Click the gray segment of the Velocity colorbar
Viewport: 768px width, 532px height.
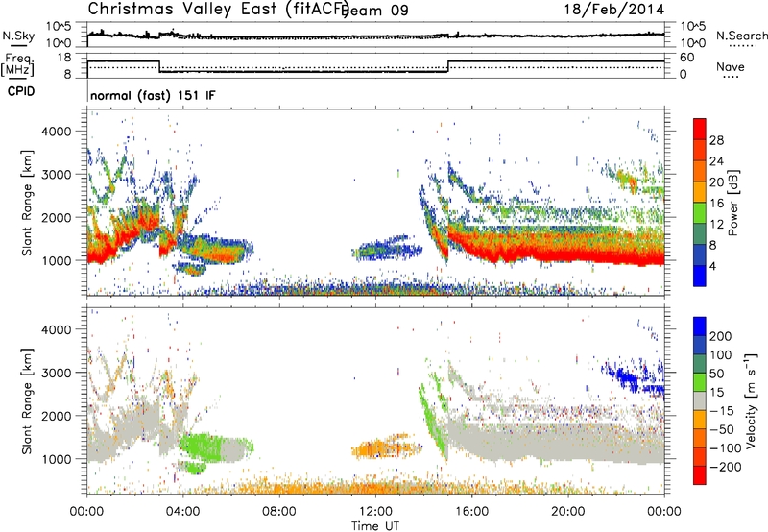(700, 401)
